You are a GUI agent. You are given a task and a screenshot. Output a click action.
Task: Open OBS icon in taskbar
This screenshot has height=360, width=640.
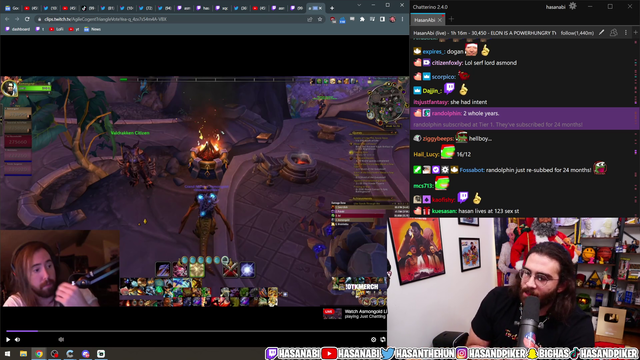[x=54, y=353]
